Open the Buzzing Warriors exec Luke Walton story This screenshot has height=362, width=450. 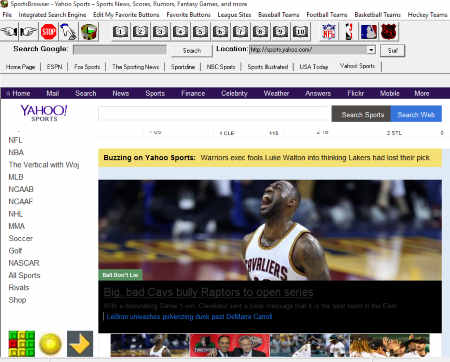coord(315,157)
